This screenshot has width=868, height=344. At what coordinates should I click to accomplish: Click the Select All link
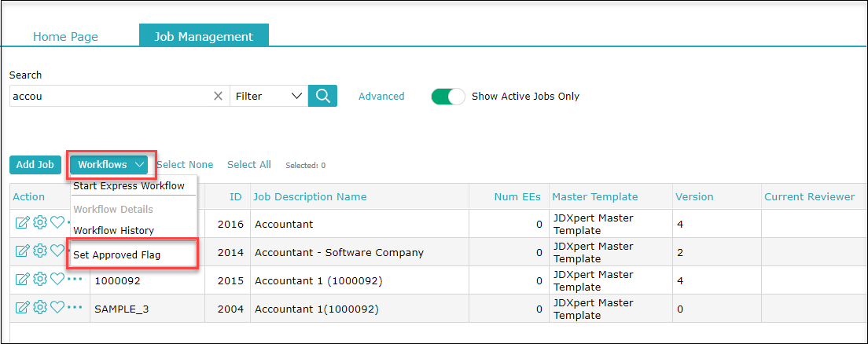(x=248, y=165)
